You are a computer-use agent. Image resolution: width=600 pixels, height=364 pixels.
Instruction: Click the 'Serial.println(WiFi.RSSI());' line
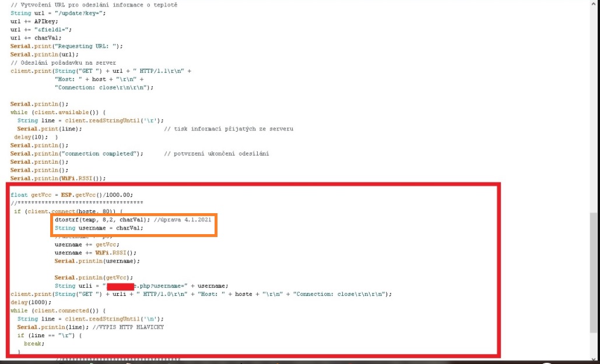pyautogui.click(x=58, y=178)
